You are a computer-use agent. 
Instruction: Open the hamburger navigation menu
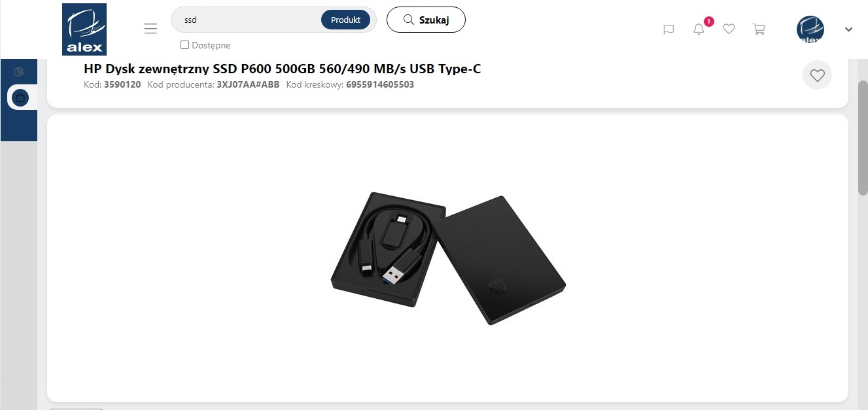(x=150, y=29)
